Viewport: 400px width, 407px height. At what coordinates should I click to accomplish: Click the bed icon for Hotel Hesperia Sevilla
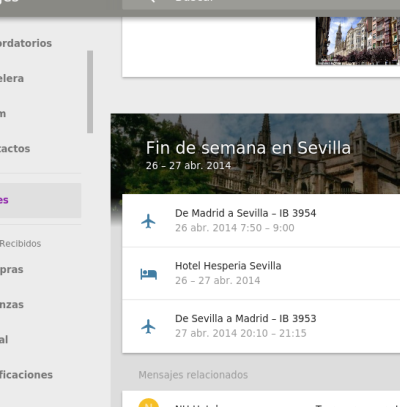[148, 274]
